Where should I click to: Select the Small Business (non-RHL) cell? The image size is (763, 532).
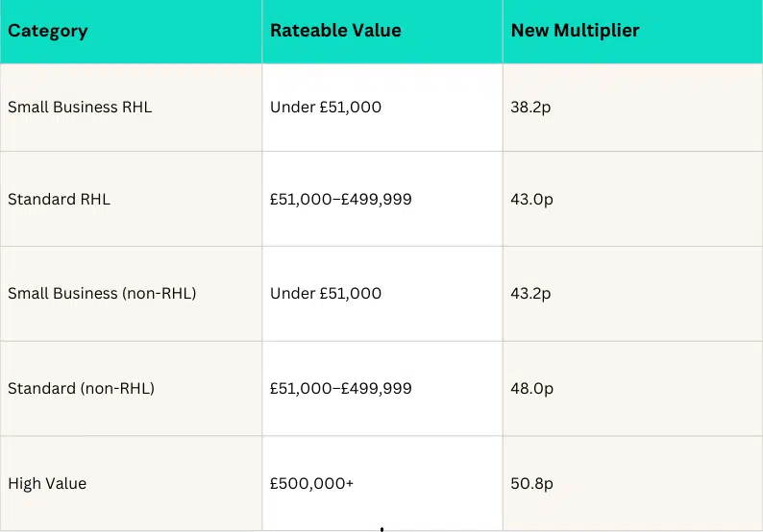102,294
